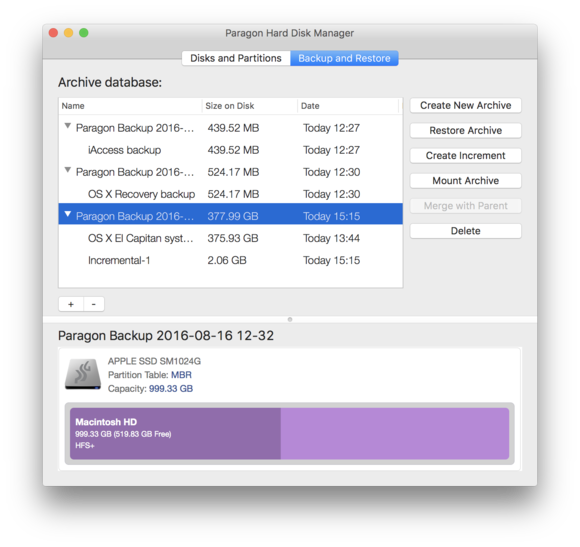Select OS X Recovery backup row
This screenshot has width=580, height=547.
[230, 194]
